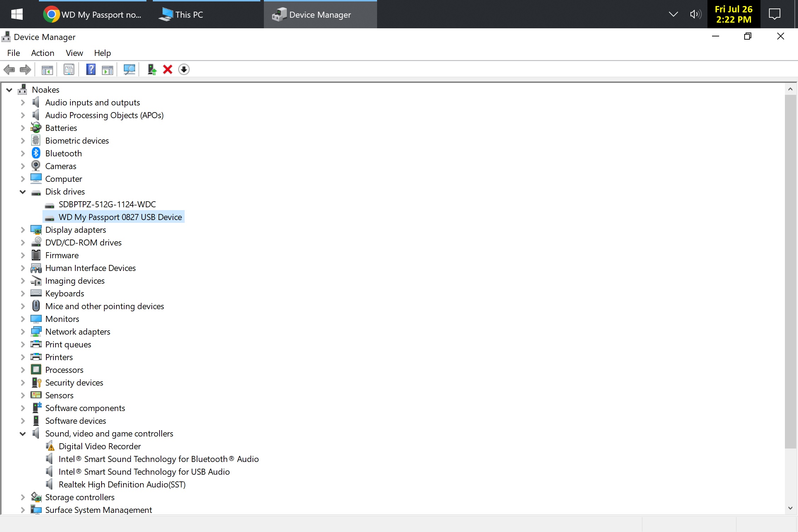Click the Keyboards category icon
Screen dimensions: 798x532
click(36, 293)
